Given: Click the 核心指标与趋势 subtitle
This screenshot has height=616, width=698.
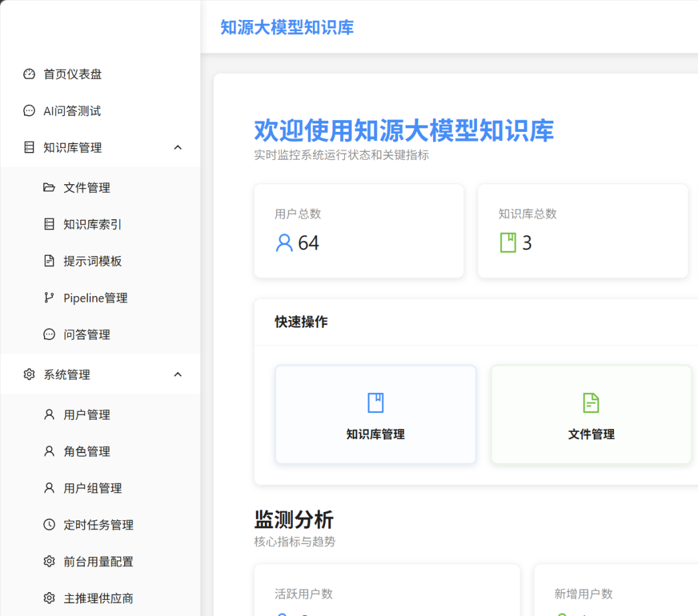Looking at the screenshot, I should click(295, 542).
